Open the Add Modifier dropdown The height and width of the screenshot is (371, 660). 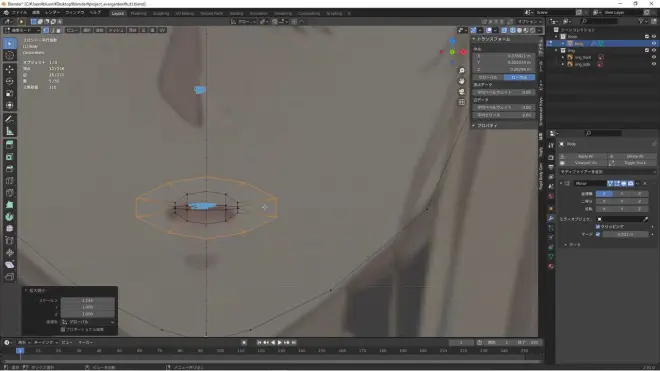click(x=607, y=172)
